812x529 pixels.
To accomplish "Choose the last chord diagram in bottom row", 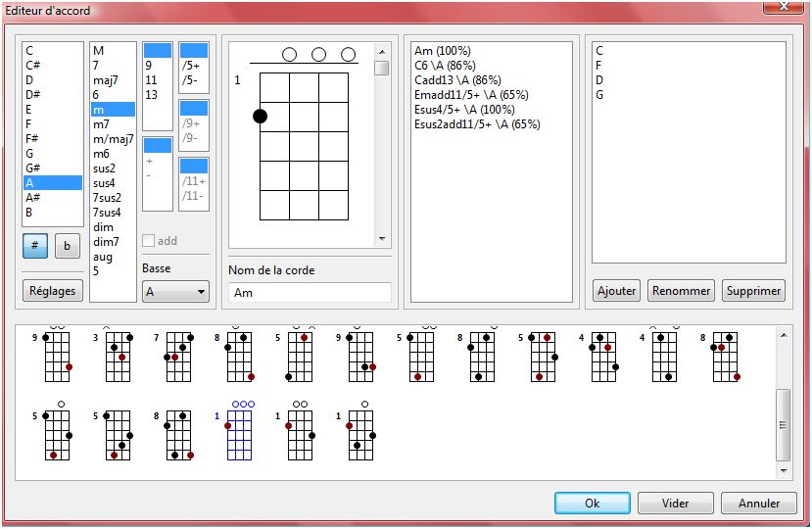I will pyautogui.click(x=361, y=435).
